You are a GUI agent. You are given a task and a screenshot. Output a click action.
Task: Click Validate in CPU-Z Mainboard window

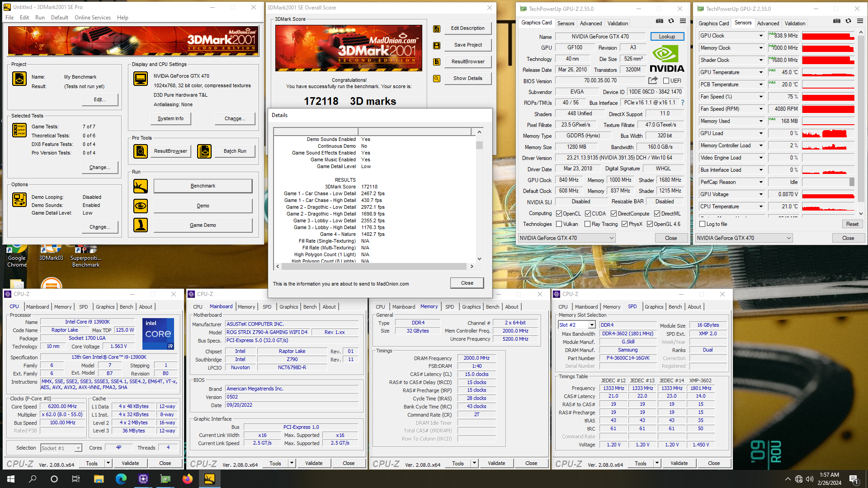click(314, 463)
